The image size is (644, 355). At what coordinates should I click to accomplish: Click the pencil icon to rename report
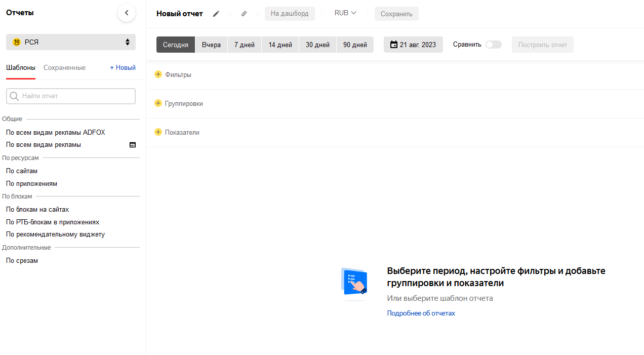(x=216, y=14)
